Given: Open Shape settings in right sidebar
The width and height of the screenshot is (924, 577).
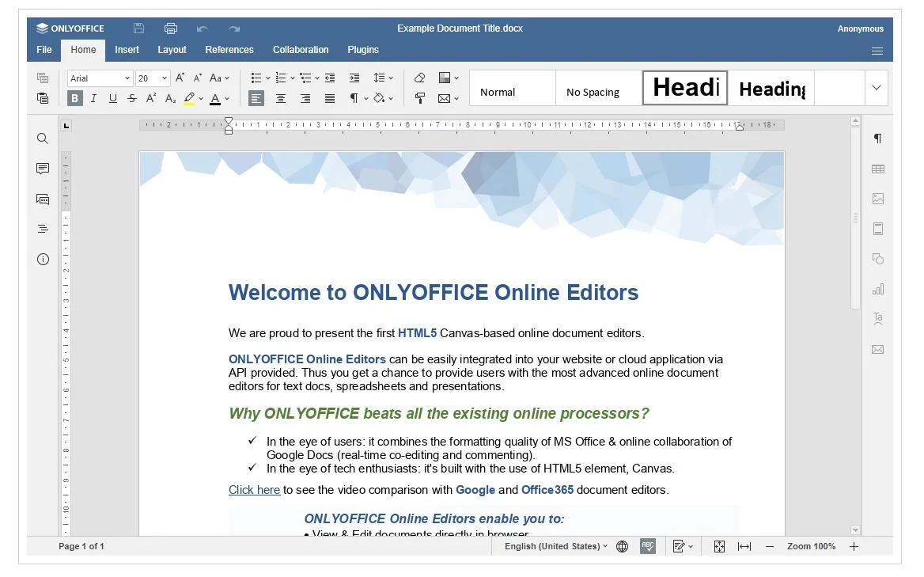Looking at the screenshot, I should coord(877,259).
